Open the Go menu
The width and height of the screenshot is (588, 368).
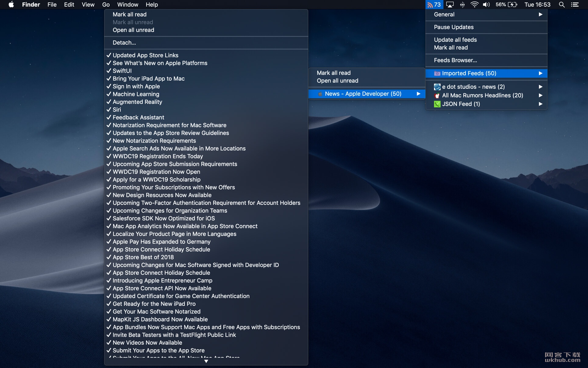[x=106, y=5]
